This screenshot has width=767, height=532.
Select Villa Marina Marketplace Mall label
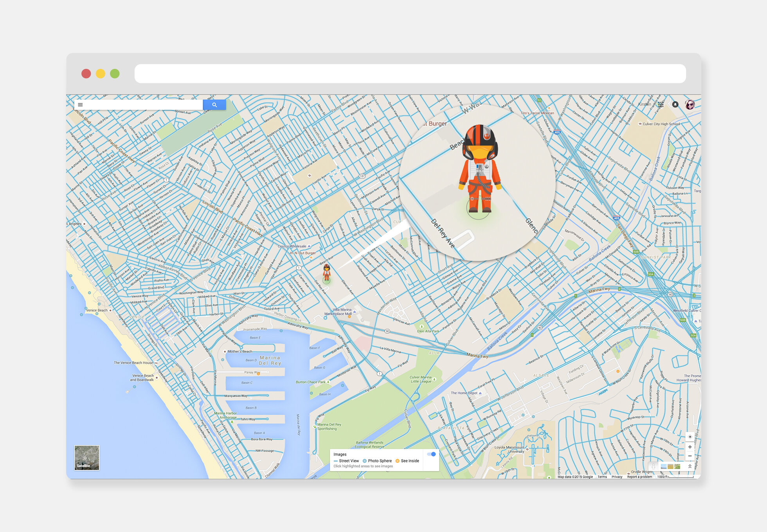(338, 312)
